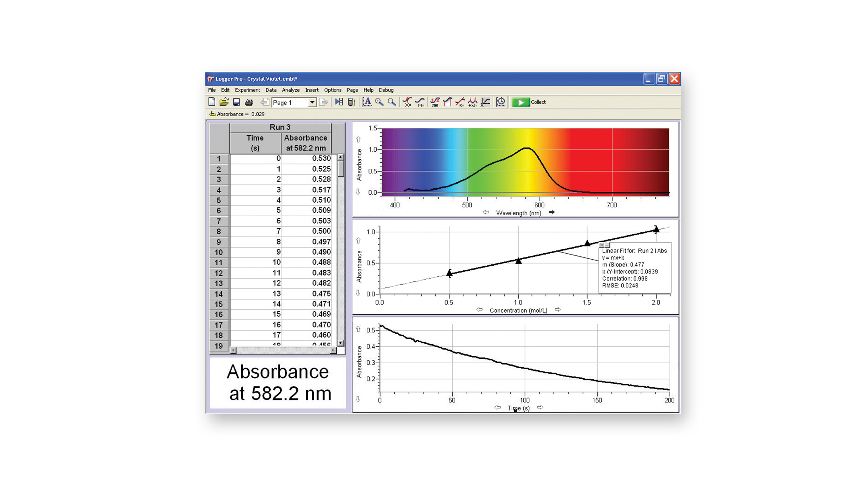Click the Save file icon
868x488 pixels.
click(x=236, y=102)
